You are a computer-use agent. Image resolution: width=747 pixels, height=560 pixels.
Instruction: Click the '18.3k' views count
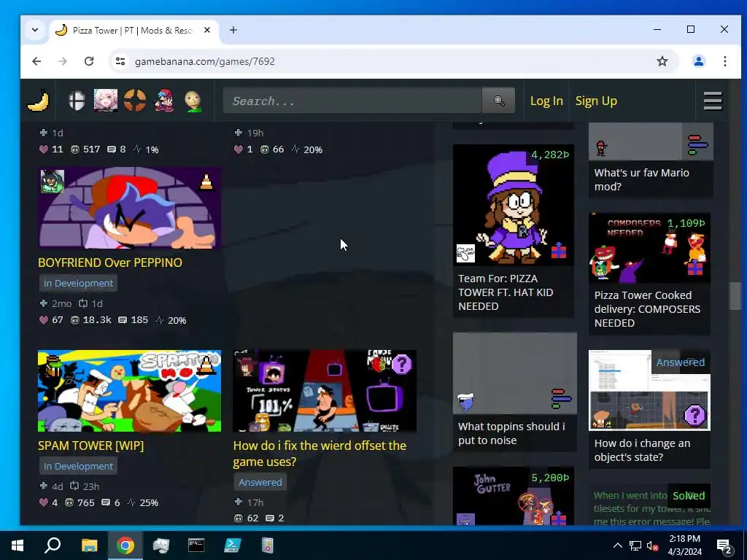click(97, 320)
